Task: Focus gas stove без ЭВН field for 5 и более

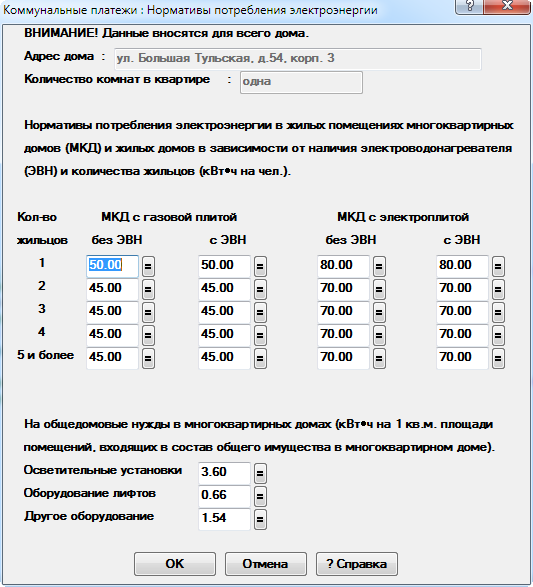Action: (112, 358)
